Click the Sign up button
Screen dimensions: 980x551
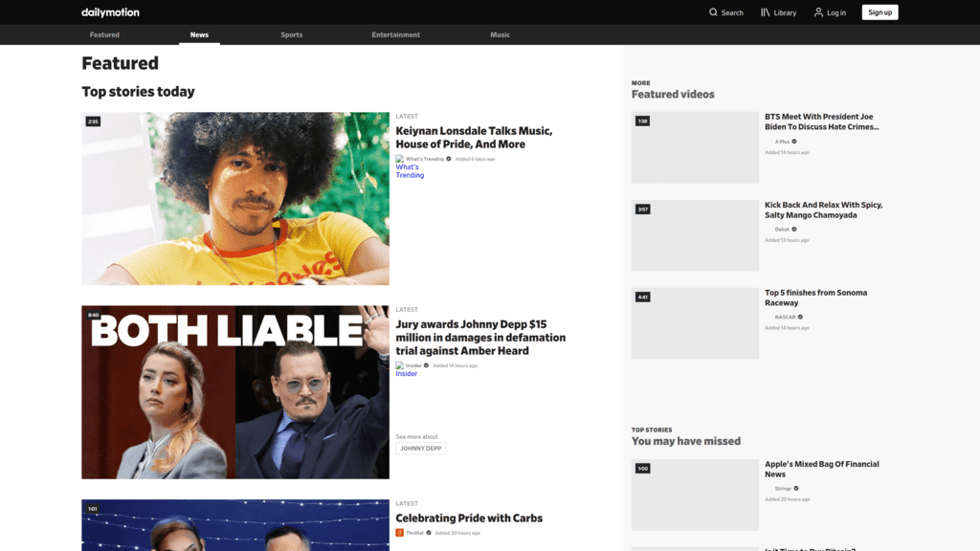tap(880, 12)
